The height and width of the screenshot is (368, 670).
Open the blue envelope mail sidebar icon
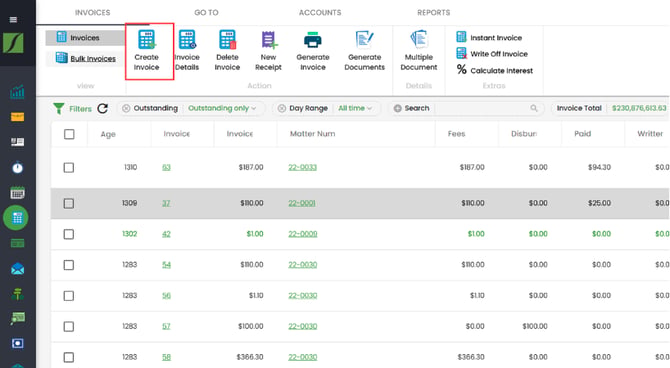point(18,269)
